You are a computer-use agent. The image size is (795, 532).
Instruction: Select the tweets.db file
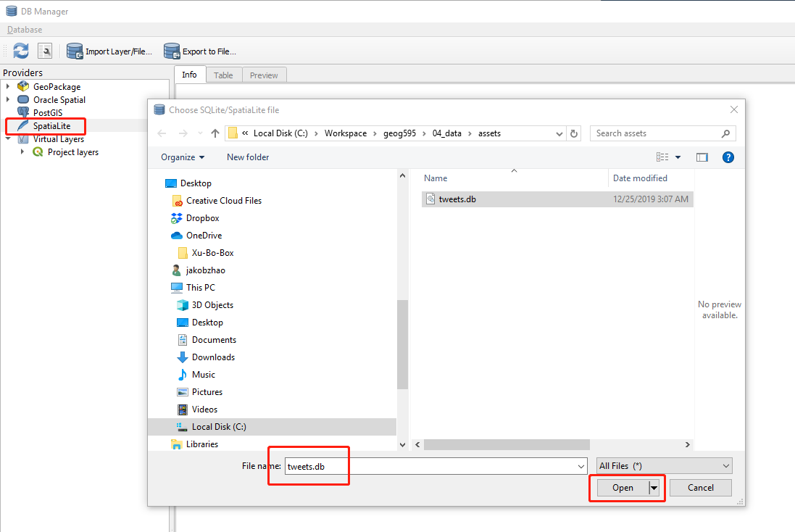pyautogui.click(x=457, y=199)
